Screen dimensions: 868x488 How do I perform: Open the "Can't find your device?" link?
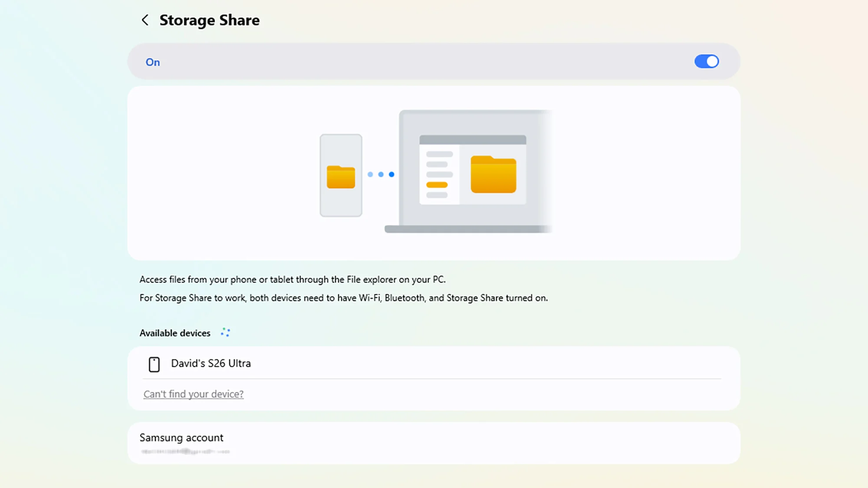[x=194, y=394]
